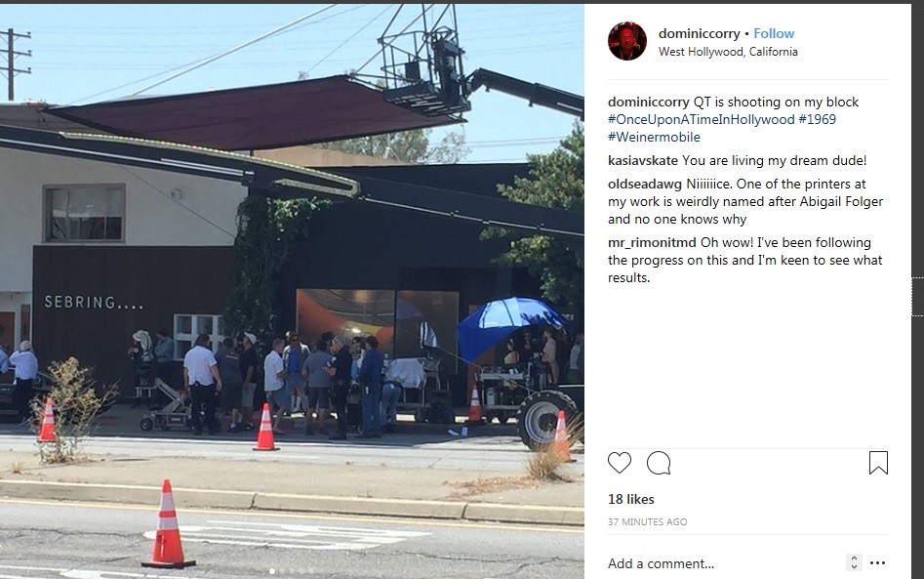Visit kasiavskate's profile from the comment
Screen dimensions: 924x579
click(643, 161)
